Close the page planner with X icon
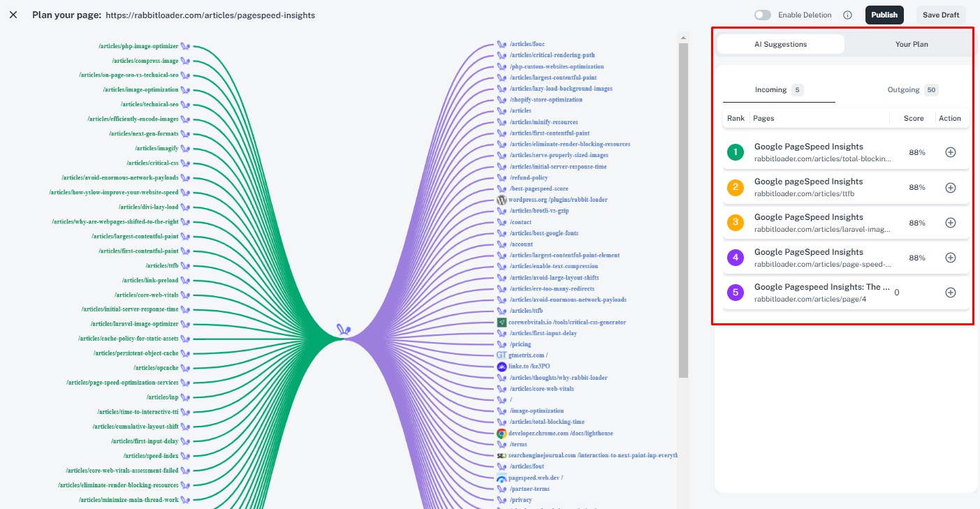The height and width of the screenshot is (509, 980). coord(13,15)
